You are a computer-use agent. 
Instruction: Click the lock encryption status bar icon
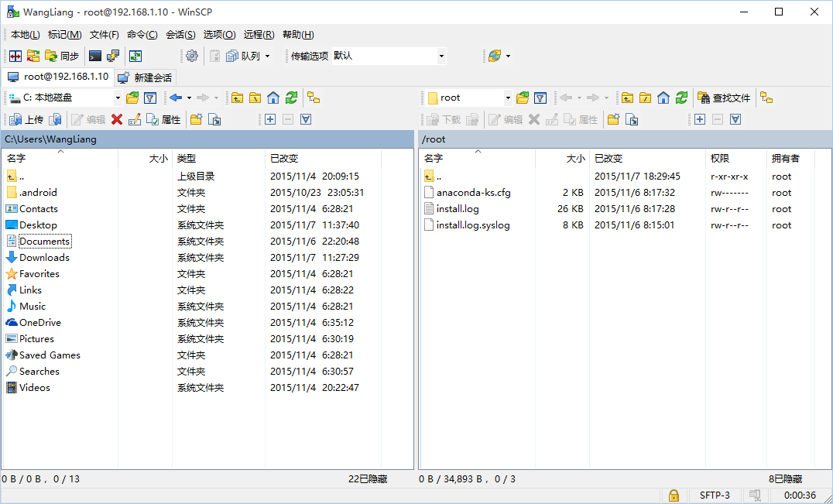click(x=674, y=495)
